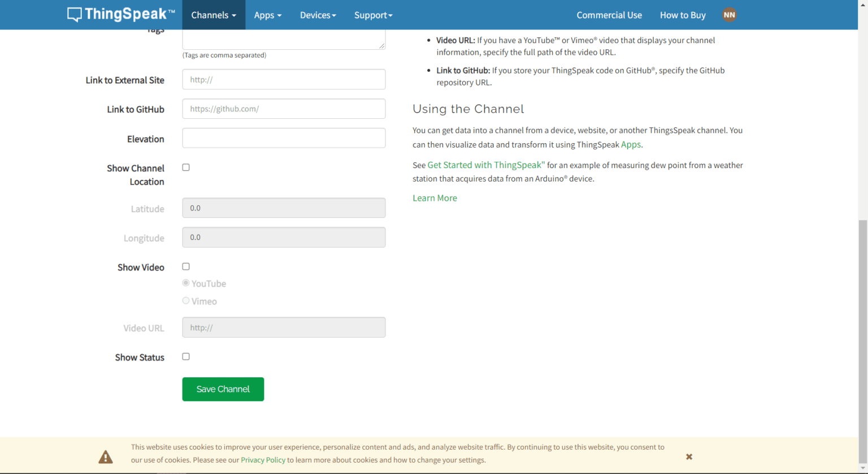Select the YouTube radio option
This screenshot has height=474, width=868.
tap(186, 283)
